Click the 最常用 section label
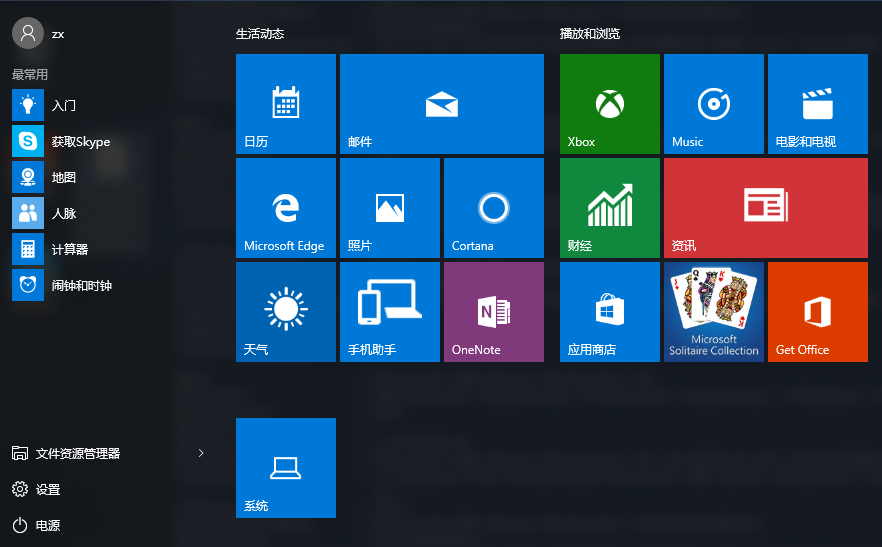The width and height of the screenshot is (882, 547). tap(30, 74)
